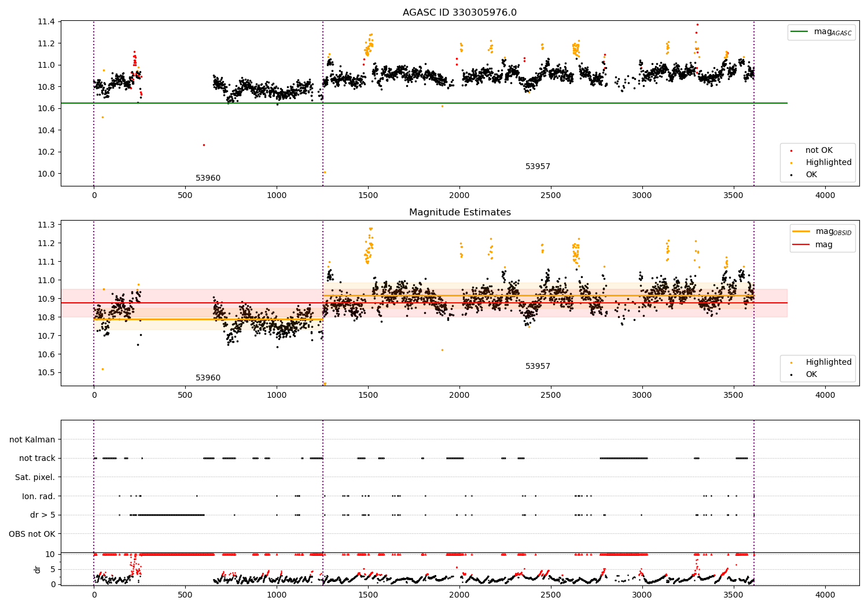Click the 10.0 tick on the top plot

[46, 174]
